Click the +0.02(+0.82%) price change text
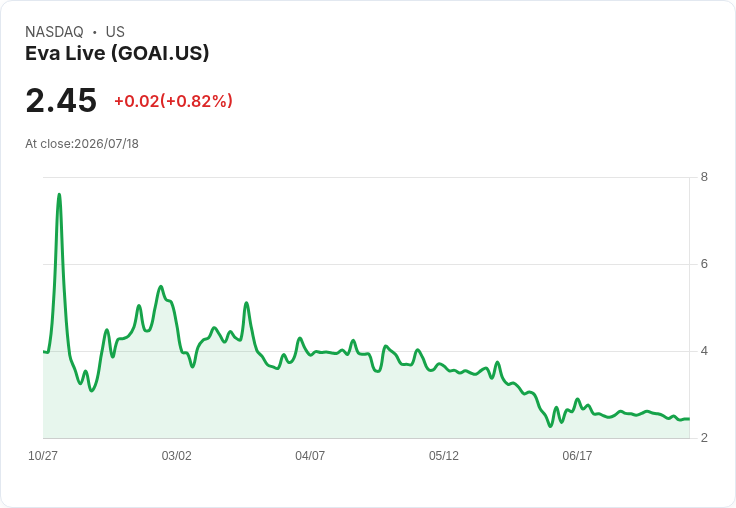 point(173,101)
